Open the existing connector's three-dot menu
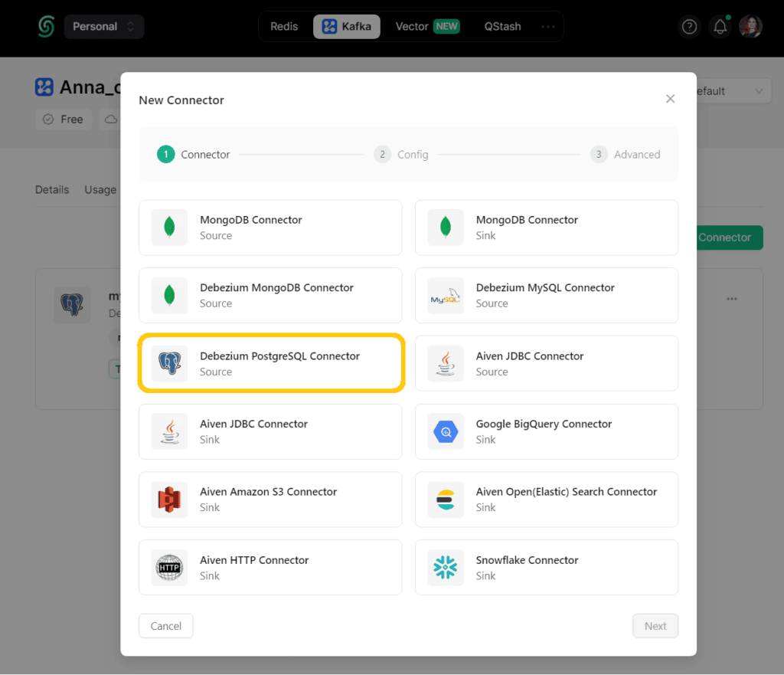 [731, 299]
